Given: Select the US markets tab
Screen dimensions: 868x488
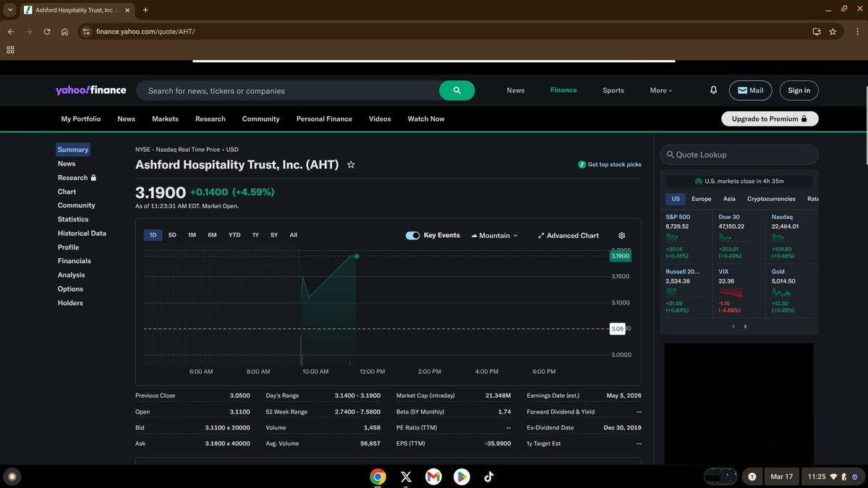Looking at the screenshot, I should click(x=676, y=199).
